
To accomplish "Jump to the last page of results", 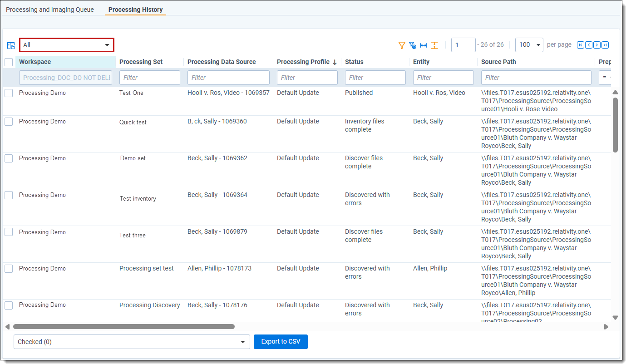I will (x=605, y=45).
